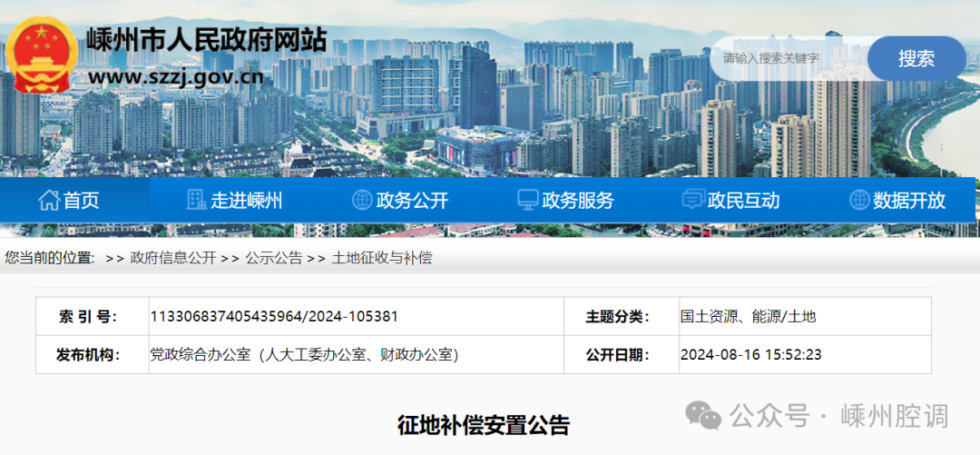980x455 pixels.
Task: Click the globe icon beside 政务公开
Action: tap(362, 201)
